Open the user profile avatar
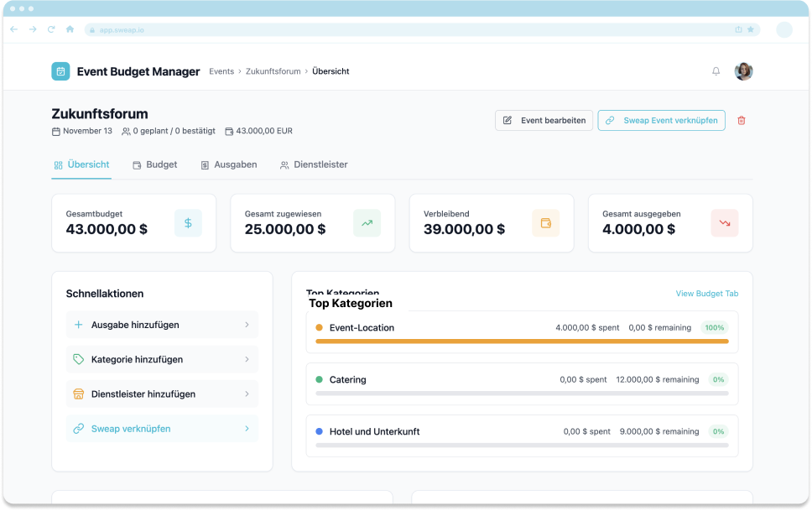This screenshot has width=812, height=511. 743,71
